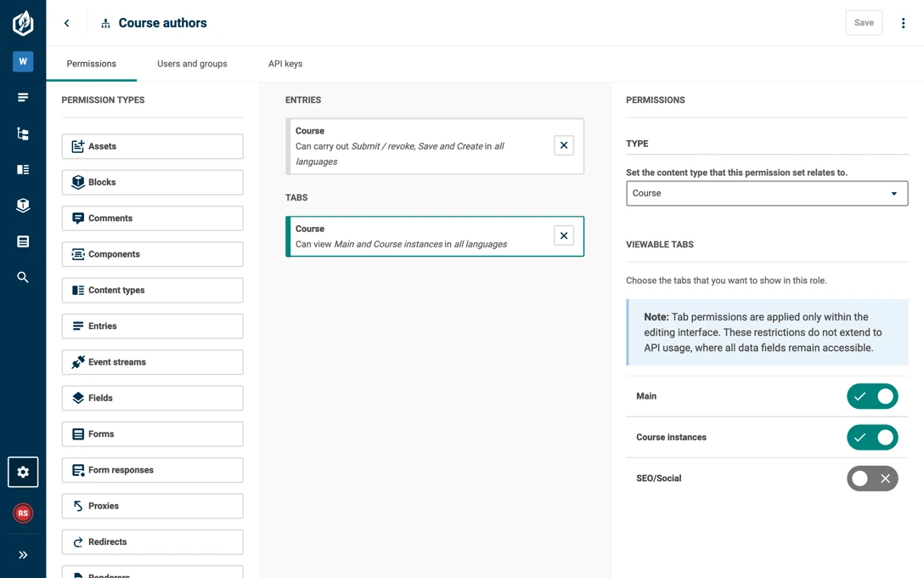Remove the Course tabs permission

tap(564, 235)
